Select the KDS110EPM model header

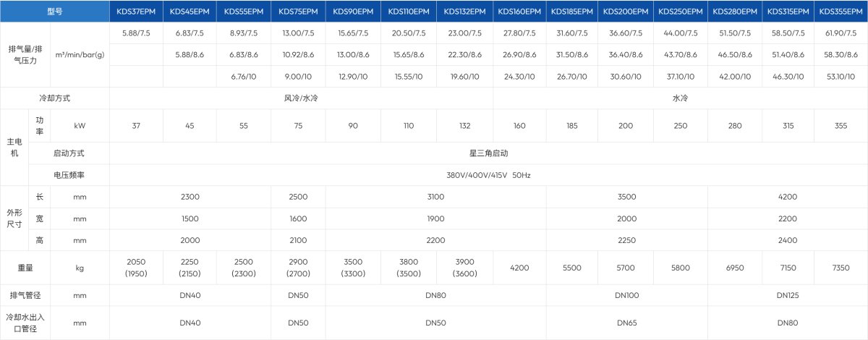[x=407, y=12]
